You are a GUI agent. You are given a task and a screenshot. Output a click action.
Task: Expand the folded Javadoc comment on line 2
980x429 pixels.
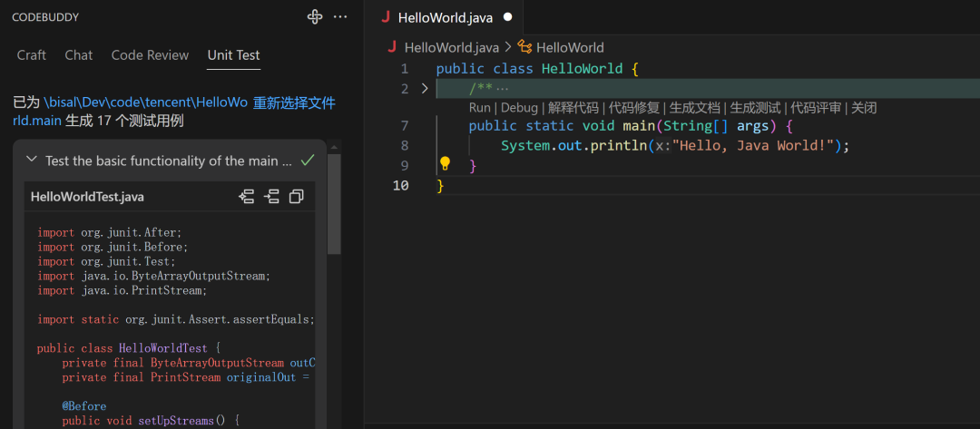coord(425,88)
